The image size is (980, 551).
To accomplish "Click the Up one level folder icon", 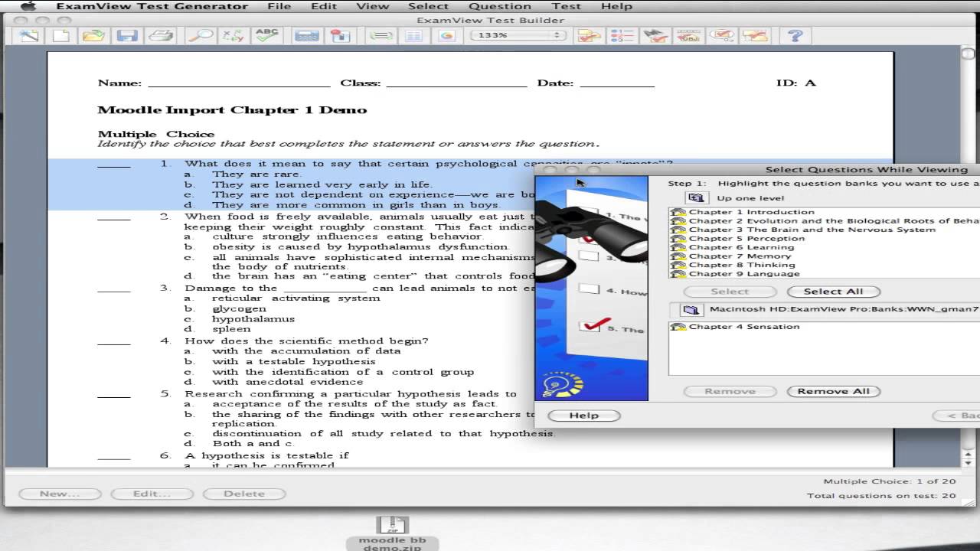I will [695, 198].
